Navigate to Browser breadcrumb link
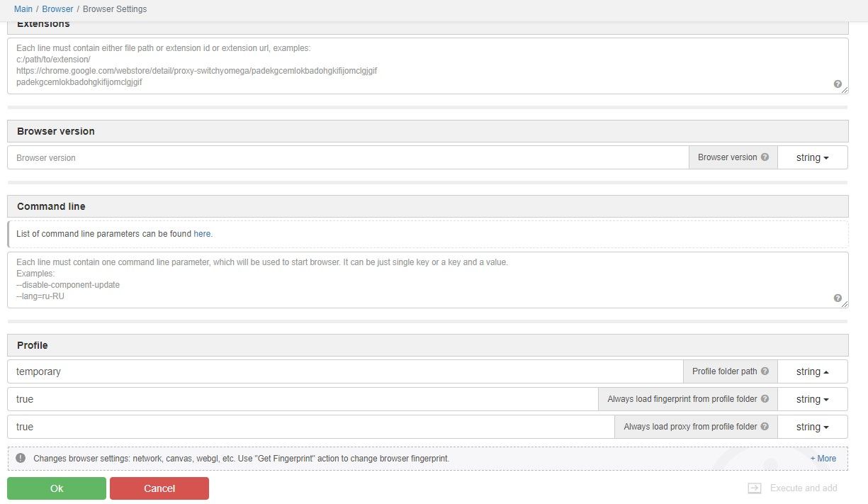Image resolution: width=868 pixels, height=504 pixels. (57, 9)
